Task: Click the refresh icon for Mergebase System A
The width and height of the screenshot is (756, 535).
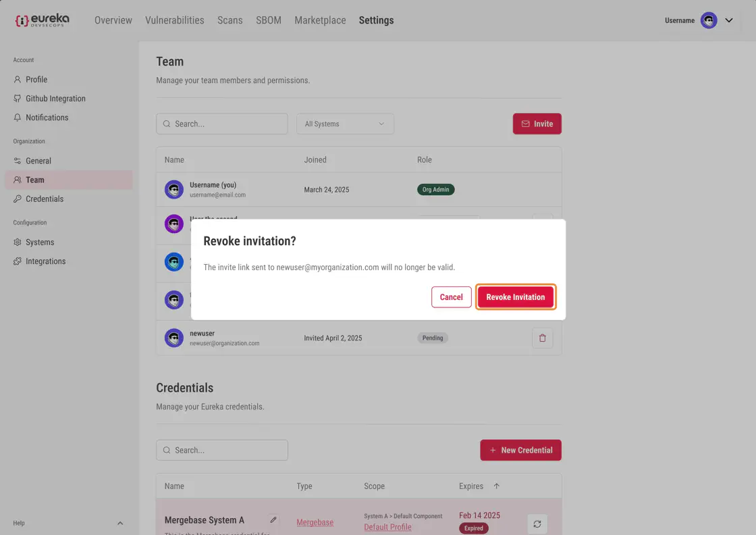Action: click(x=537, y=524)
